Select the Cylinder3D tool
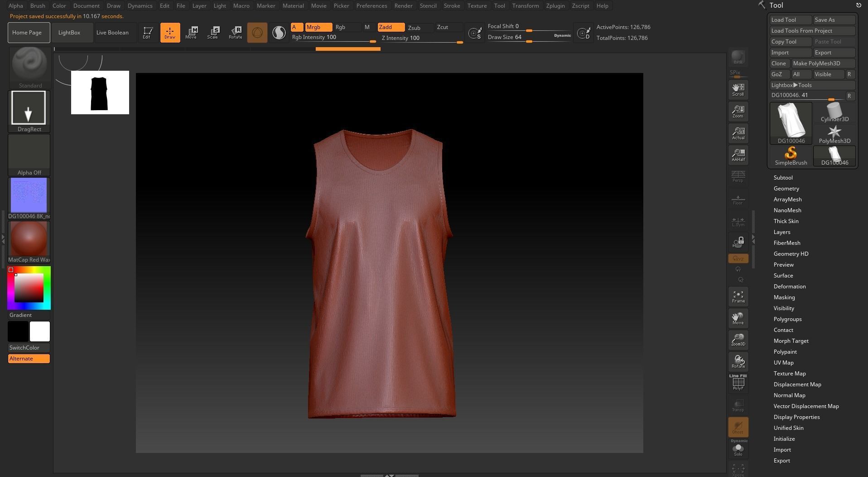 (834, 112)
